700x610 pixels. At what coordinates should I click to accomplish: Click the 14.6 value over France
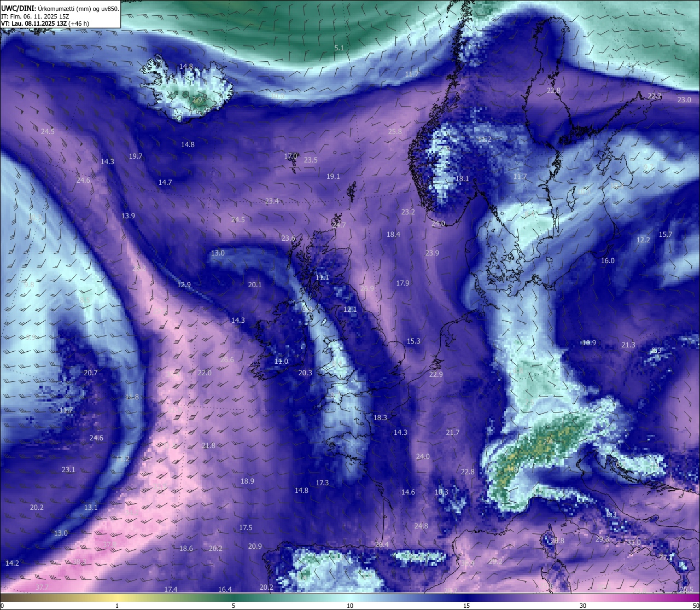tap(408, 492)
